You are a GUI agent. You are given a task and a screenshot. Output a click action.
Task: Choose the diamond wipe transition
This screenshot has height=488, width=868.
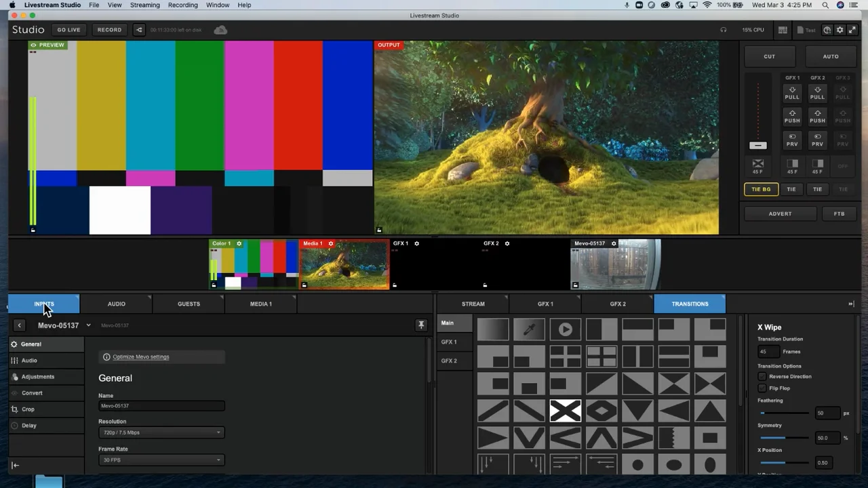(601, 410)
